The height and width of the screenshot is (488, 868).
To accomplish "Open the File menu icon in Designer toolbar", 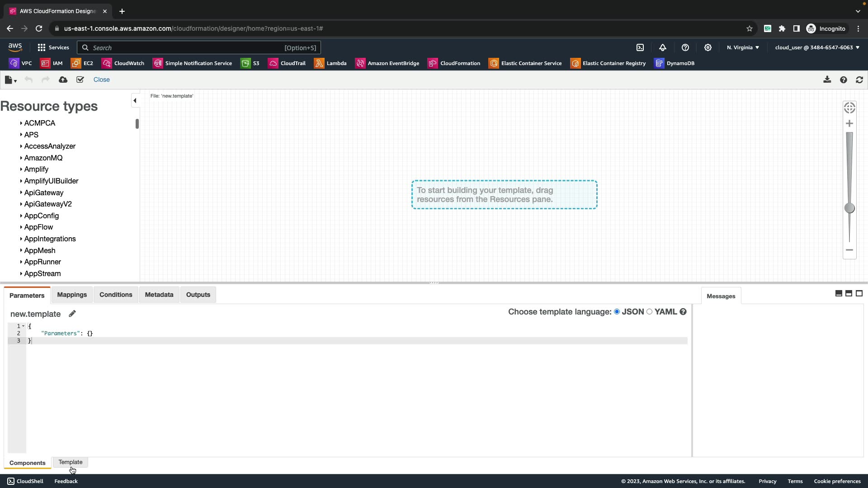I will click(x=10, y=80).
